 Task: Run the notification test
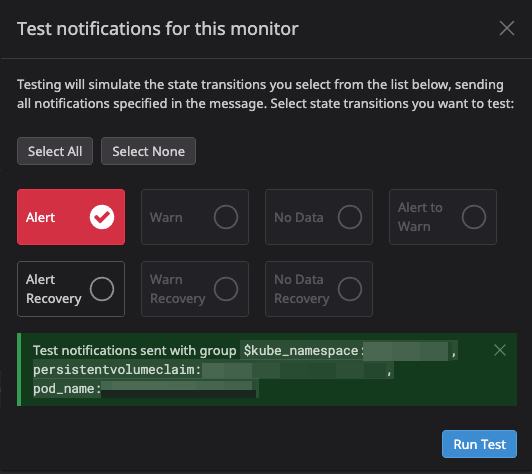click(479, 444)
